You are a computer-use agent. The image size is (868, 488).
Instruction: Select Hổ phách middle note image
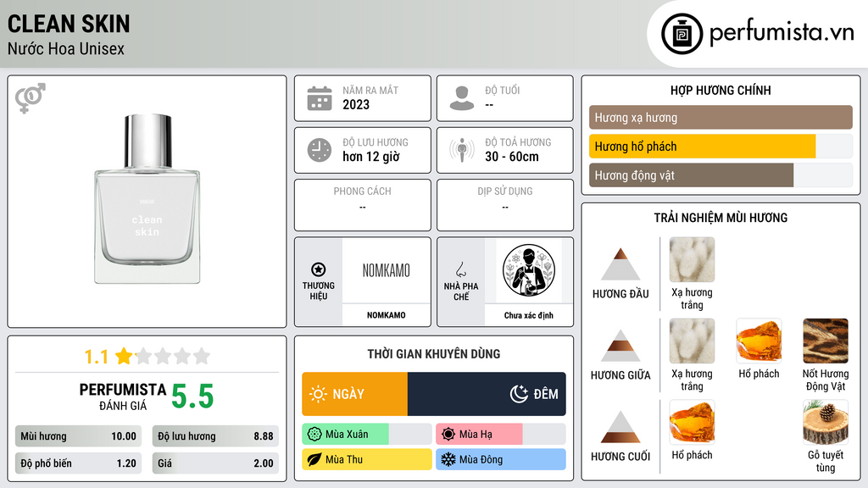click(x=759, y=341)
